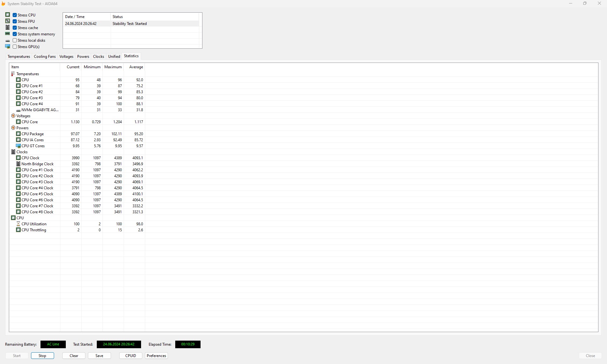The image size is (607, 364).
Task: Click the Clocks group icon
Action: [x=13, y=152]
